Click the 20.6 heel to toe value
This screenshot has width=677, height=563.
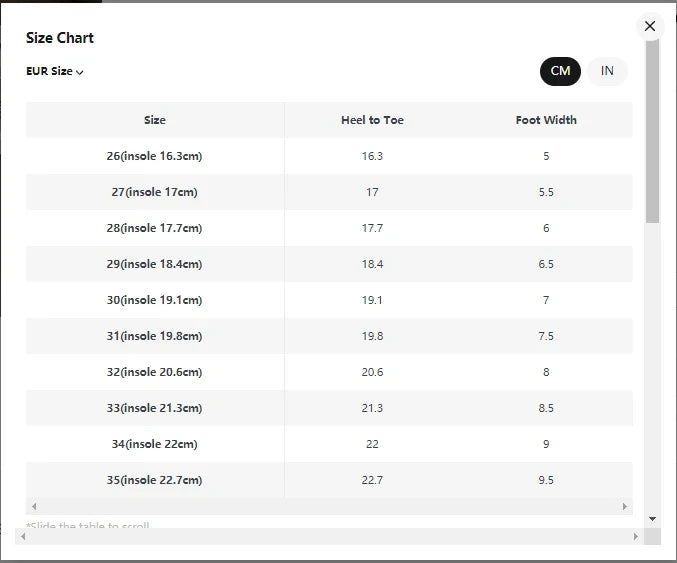[x=372, y=372]
